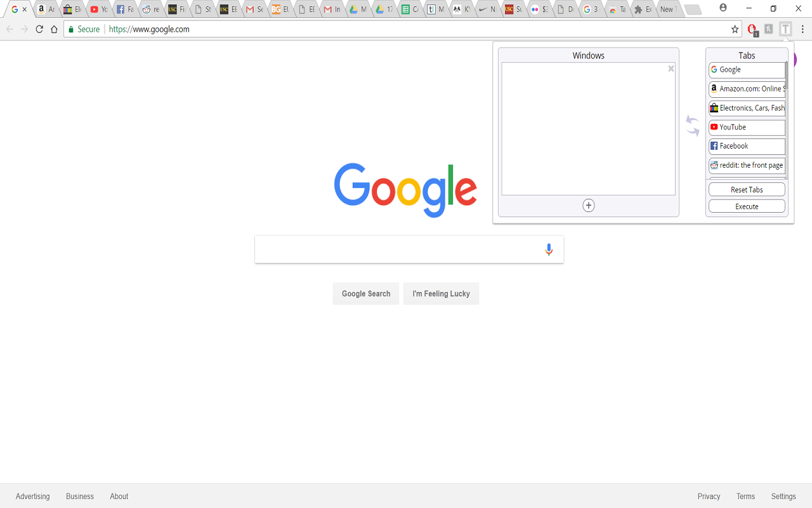Open the Privacy footer link

709,497
